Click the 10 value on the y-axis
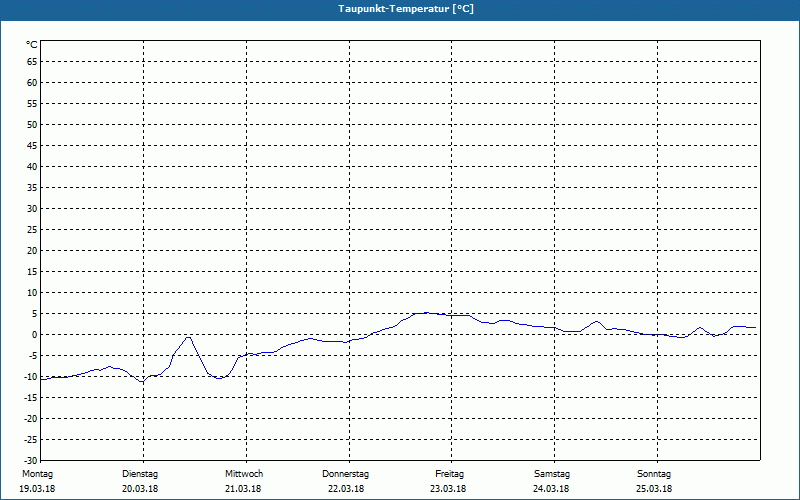800x500 pixels. 32,292
